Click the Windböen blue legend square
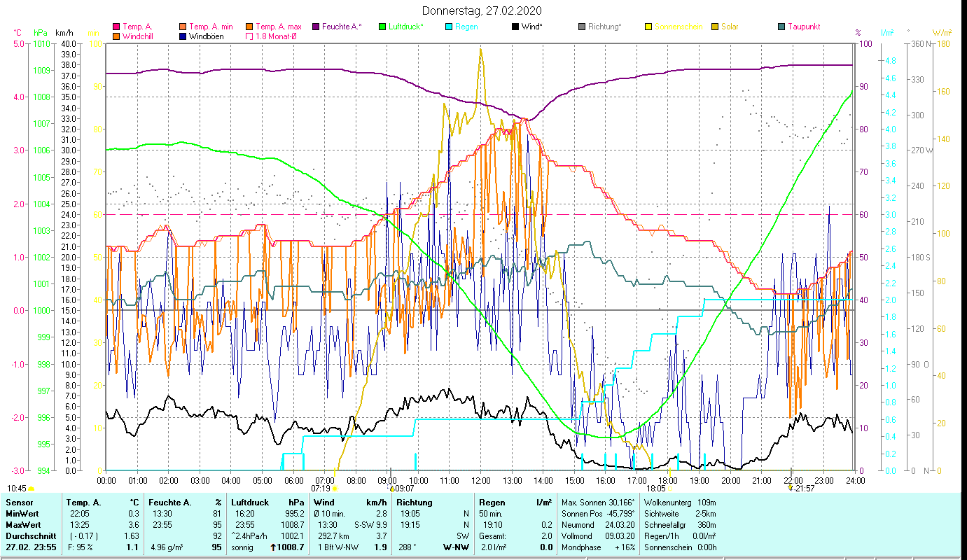This screenshot has width=967, height=560. 183,36
